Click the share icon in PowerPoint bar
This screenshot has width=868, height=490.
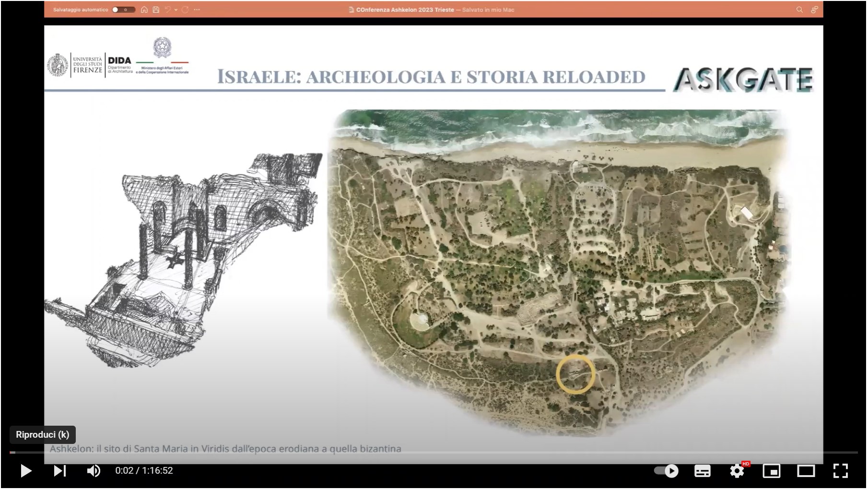pos(814,10)
